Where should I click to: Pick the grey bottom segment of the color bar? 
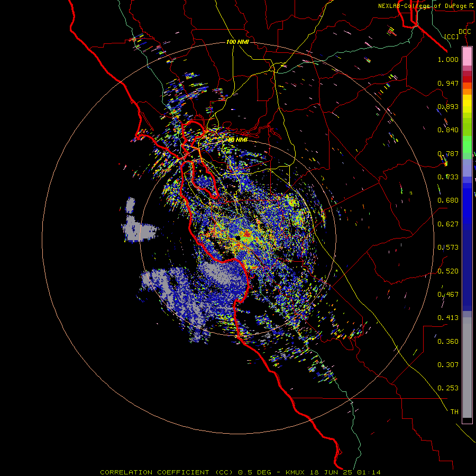(x=467, y=368)
